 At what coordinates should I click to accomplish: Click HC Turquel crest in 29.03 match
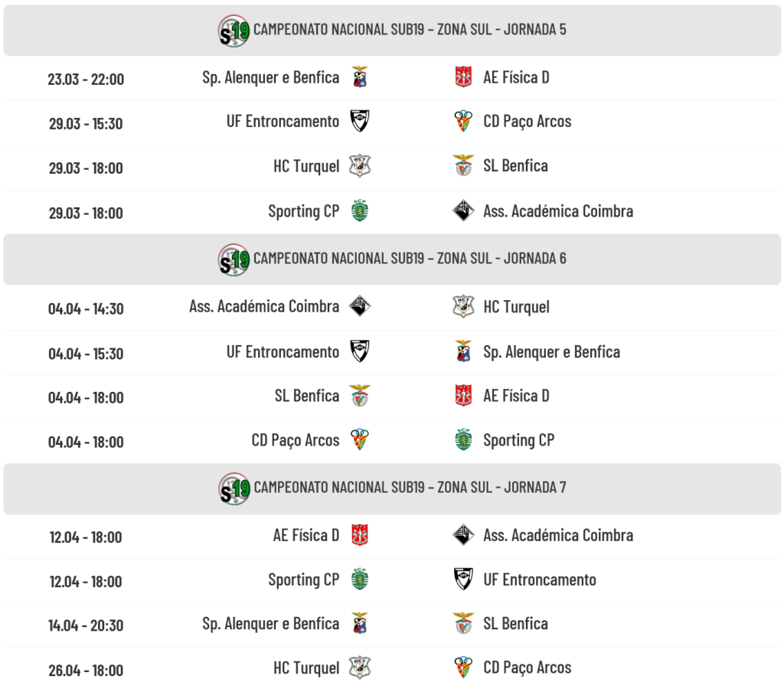click(x=360, y=166)
